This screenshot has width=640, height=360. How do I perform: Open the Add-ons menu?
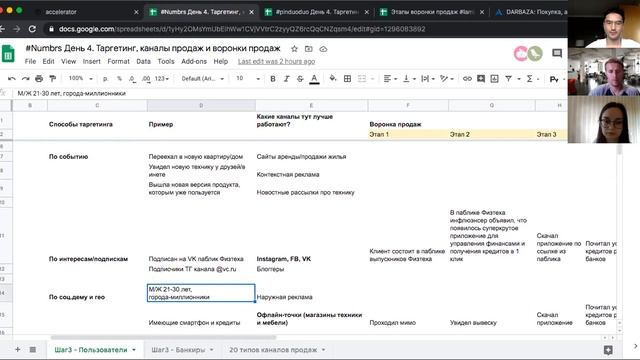coord(194,61)
